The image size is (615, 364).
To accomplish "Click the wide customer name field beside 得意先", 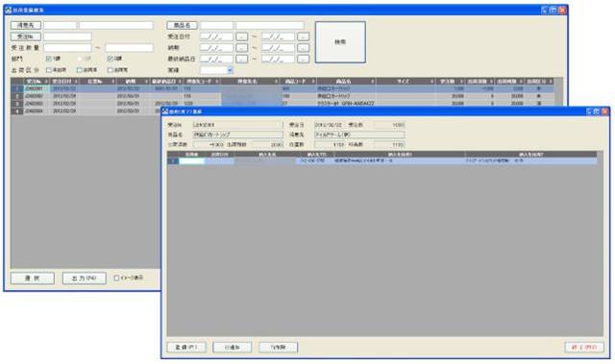I will tap(116, 26).
